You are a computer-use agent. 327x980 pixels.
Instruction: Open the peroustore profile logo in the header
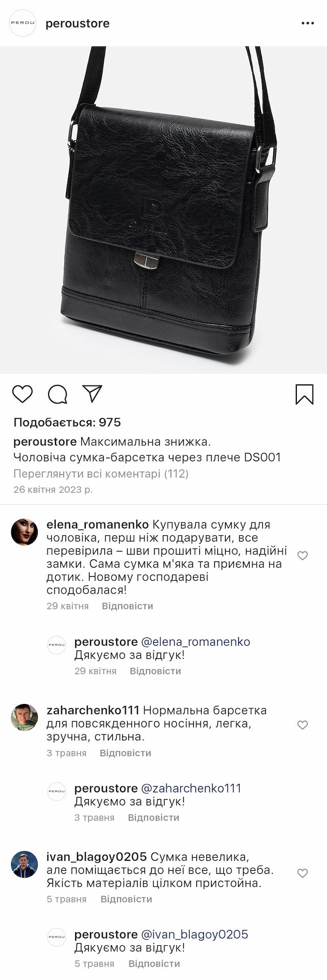coord(23,23)
